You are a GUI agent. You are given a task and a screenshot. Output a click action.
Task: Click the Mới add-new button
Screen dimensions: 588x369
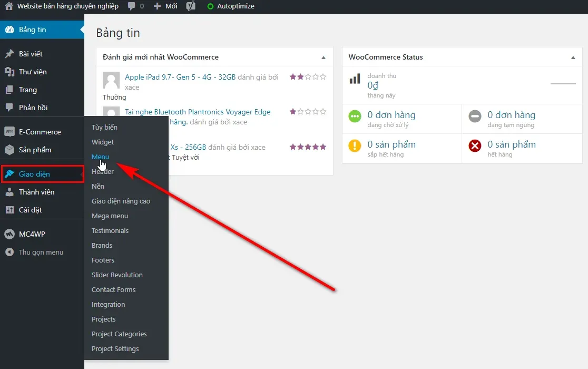coord(165,6)
